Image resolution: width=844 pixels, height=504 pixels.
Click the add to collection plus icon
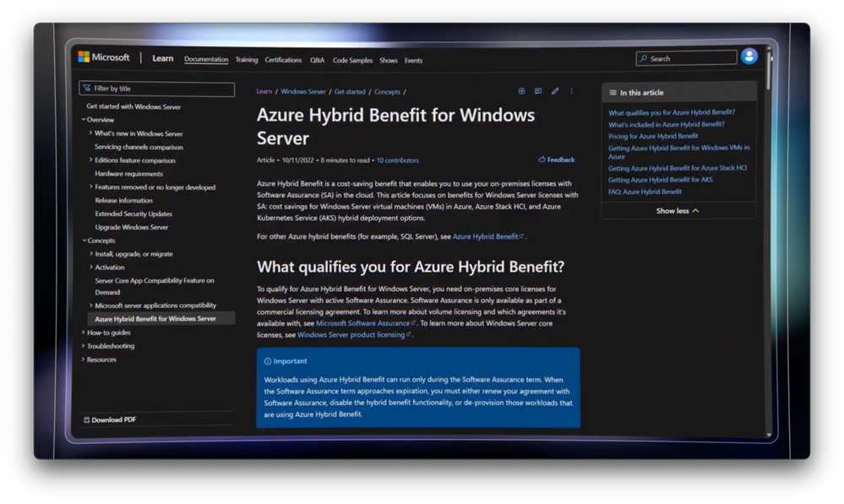[x=521, y=91]
